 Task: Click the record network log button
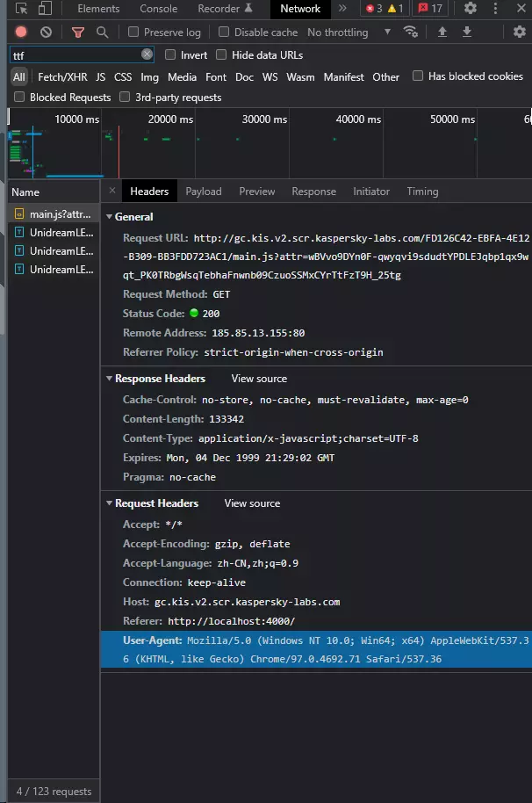tap(21, 33)
